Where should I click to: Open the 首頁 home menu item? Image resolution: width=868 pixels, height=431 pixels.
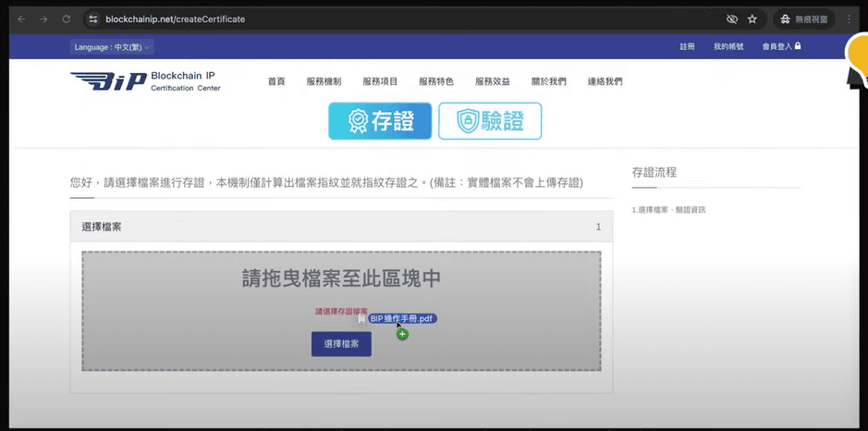[276, 81]
